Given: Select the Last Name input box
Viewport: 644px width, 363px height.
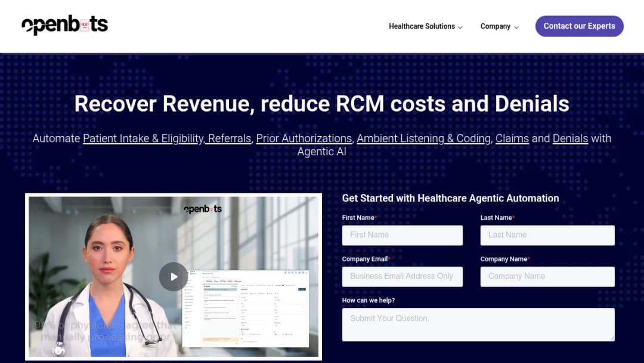Looking at the screenshot, I should (x=547, y=235).
